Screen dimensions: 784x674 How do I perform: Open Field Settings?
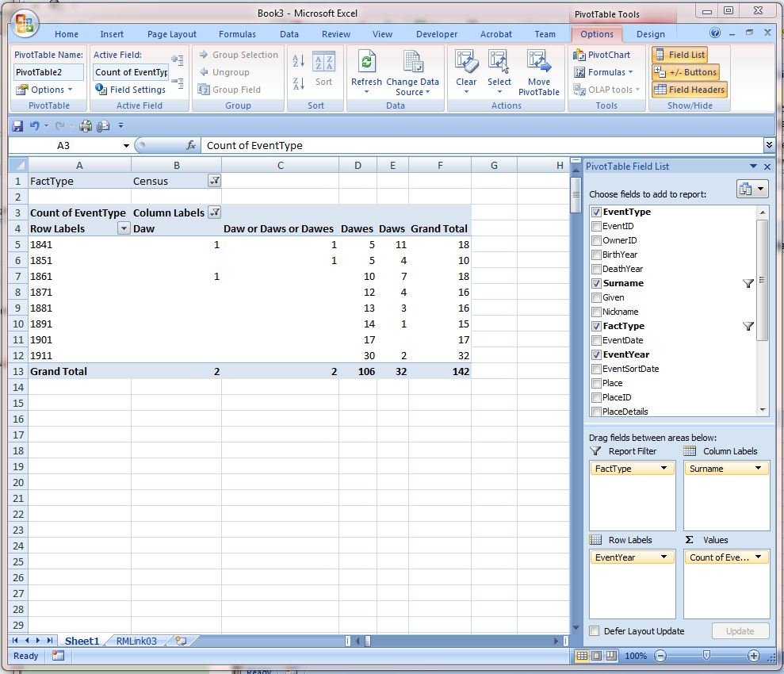[x=131, y=90]
